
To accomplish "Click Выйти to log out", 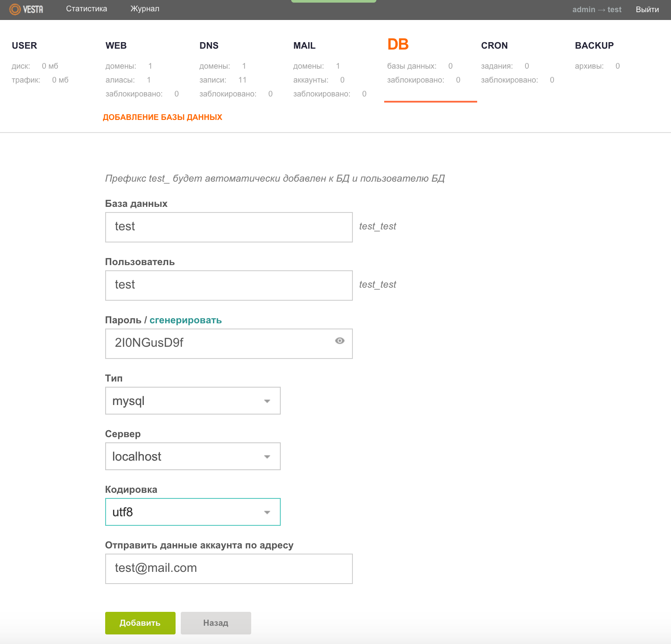I will pos(647,10).
